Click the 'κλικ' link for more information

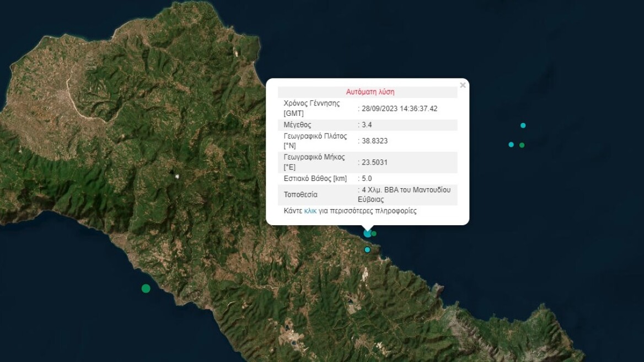tap(310, 211)
